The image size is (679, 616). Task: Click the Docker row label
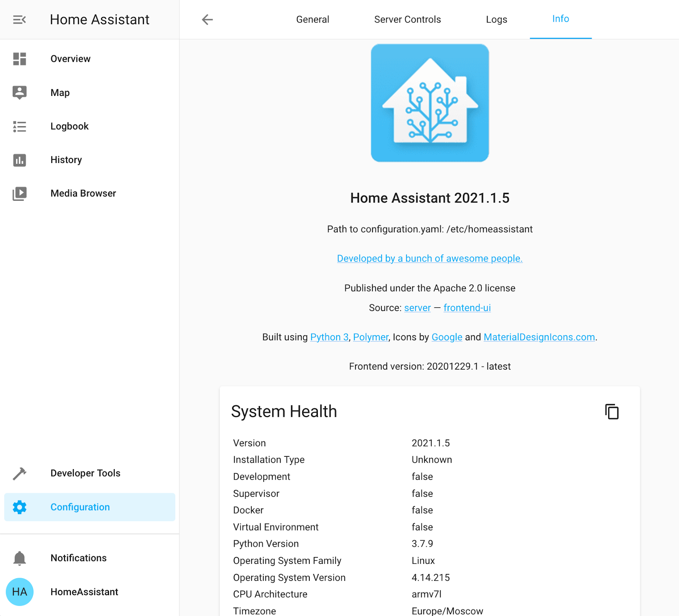248,510
